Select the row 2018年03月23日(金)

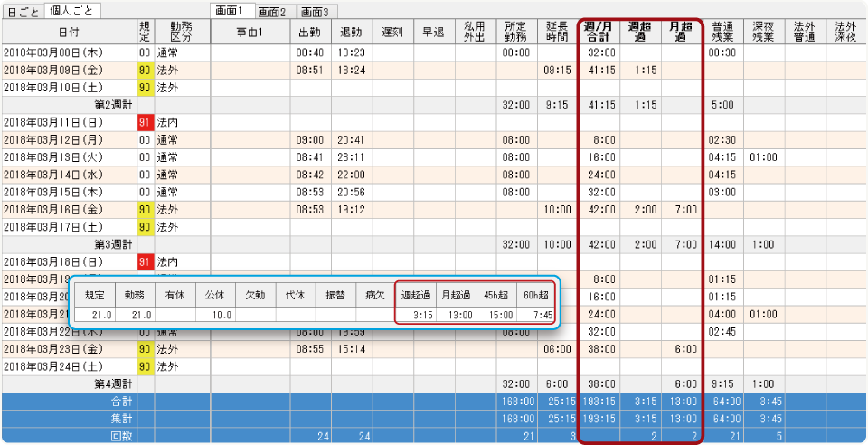[434, 349]
